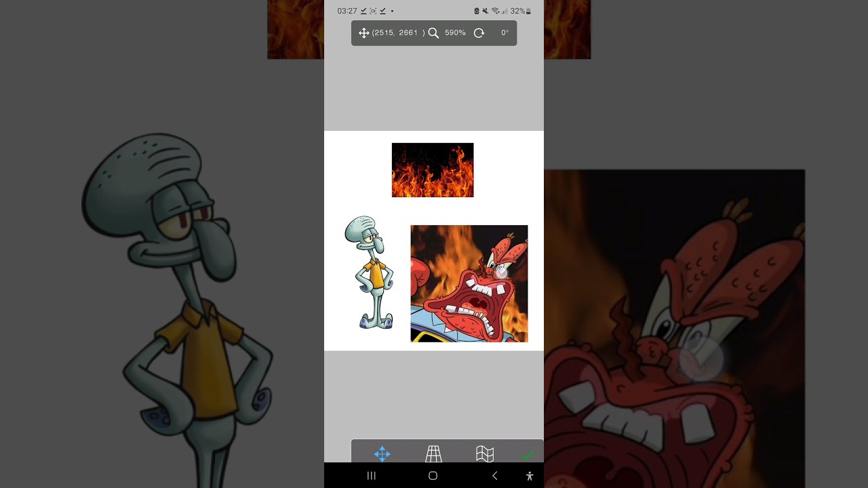Tap the white move arrows icon in top bar

click(363, 33)
